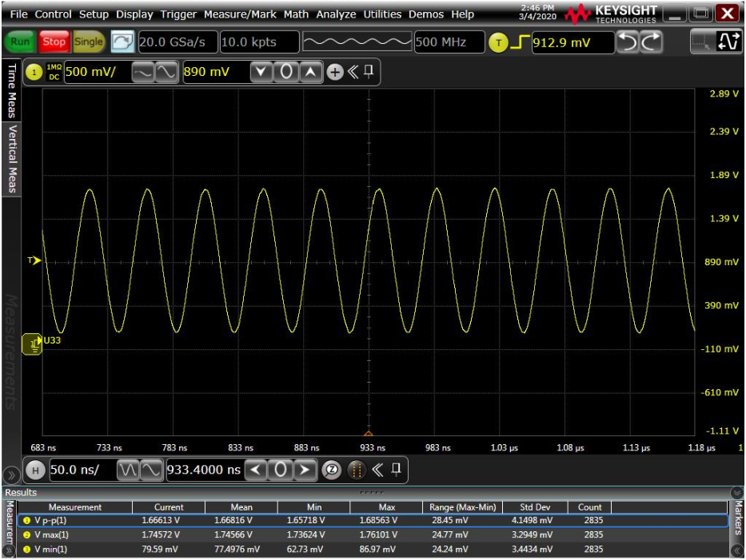746x560 pixels.
Task: Click the 500 MHz bandwidth field
Action: point(449,42)
